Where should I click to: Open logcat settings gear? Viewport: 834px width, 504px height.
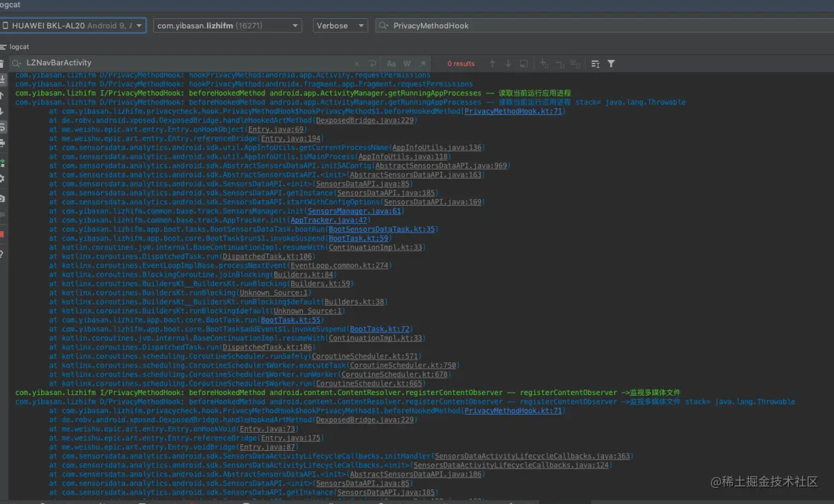2,179
